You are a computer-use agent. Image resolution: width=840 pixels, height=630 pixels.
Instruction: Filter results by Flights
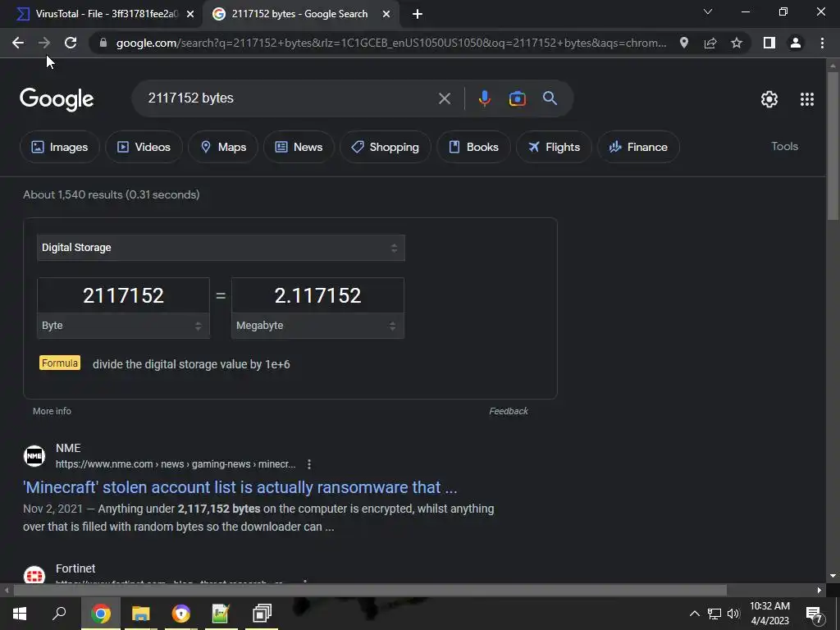tap(554, 147)
